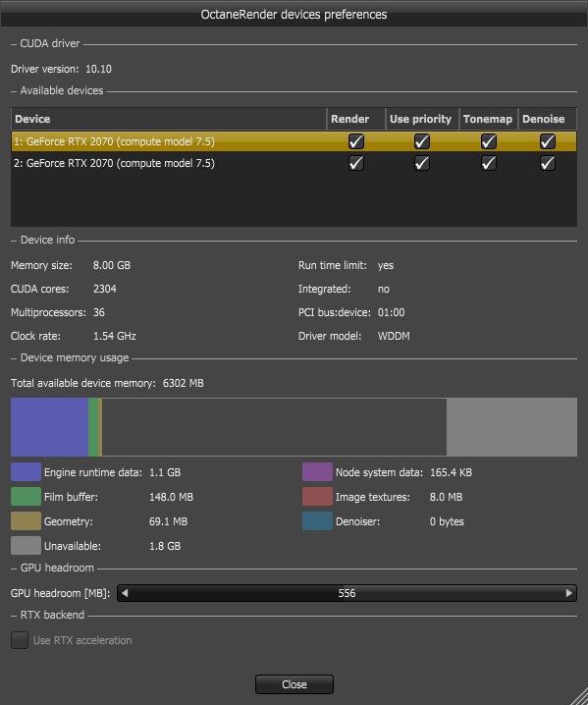Collapse the Device info section

pos(14,241)
